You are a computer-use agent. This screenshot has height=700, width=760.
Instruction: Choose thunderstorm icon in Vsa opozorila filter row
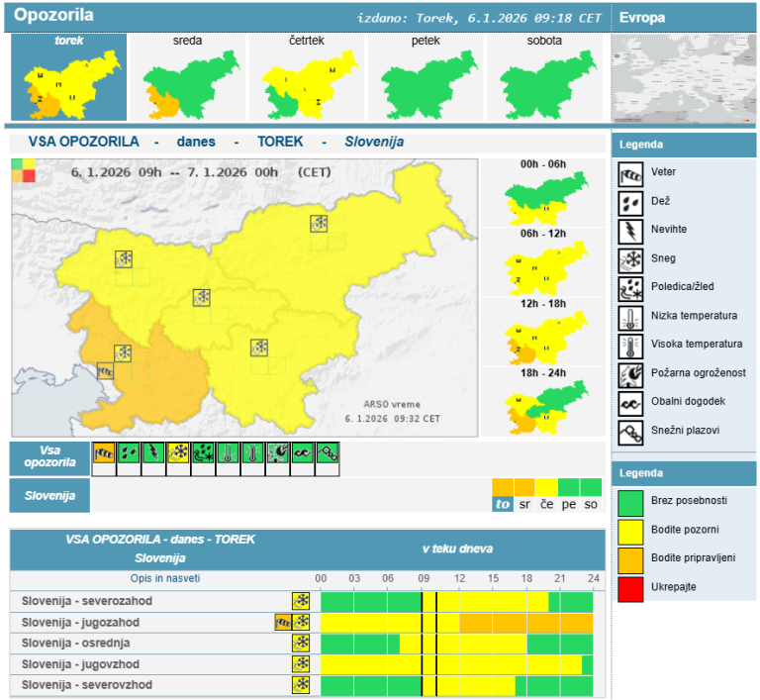pyautogui.click(x=153, y=453)
